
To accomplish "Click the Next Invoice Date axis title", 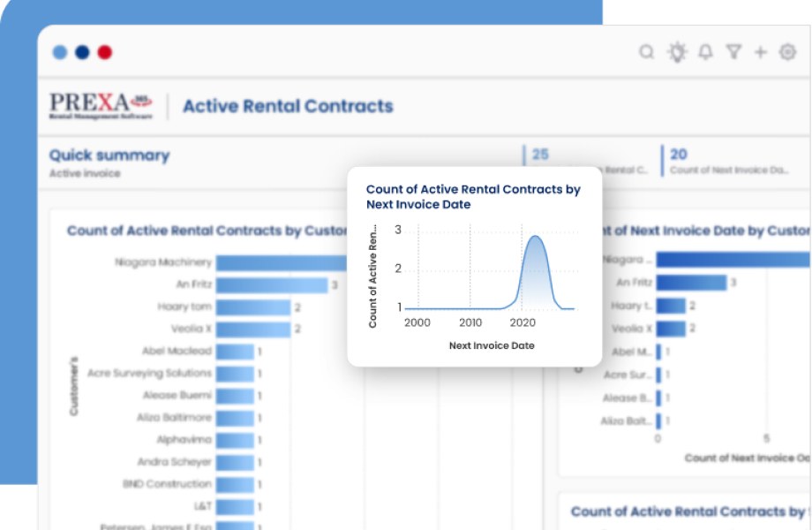I will click(492, 345).
